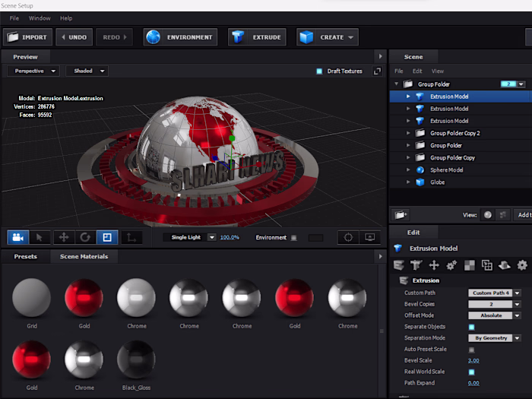532x399 pixels.
Task: Click the axis coordinate mode icon
Action: [131, 237]
